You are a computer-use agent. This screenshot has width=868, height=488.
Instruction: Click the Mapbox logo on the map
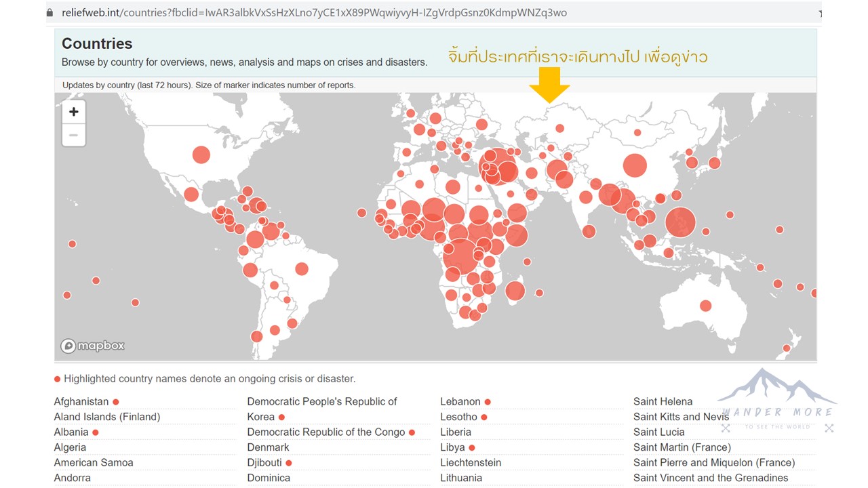point(93,346)
